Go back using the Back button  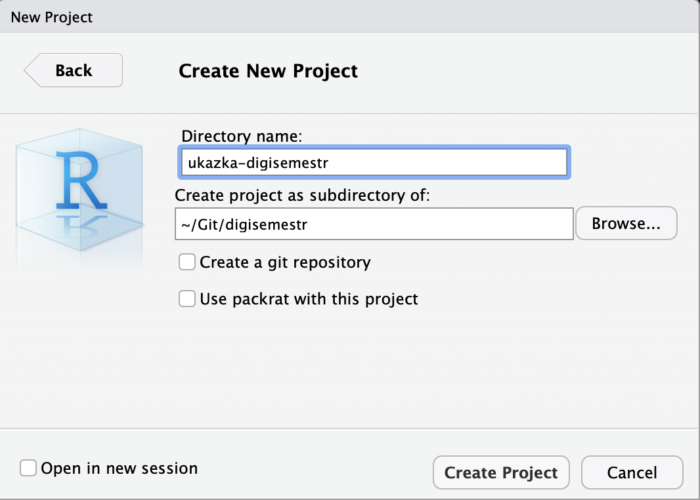pyautogui.click(x=74, y=70)
